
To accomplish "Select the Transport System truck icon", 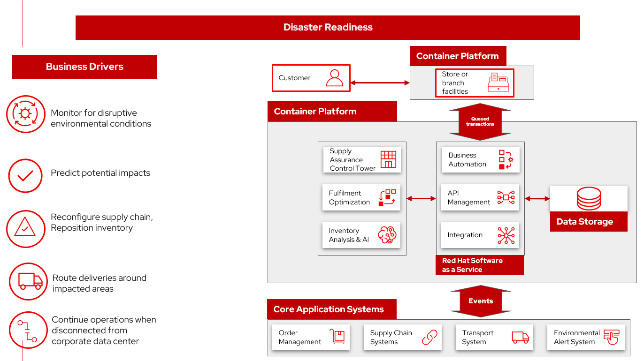I will (x=521, y=337).
